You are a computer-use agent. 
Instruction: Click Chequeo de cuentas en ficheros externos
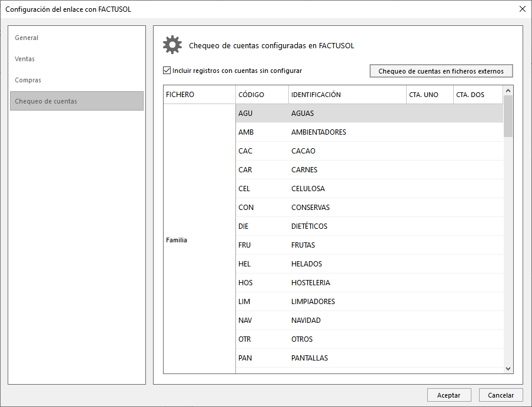[441, 71]
